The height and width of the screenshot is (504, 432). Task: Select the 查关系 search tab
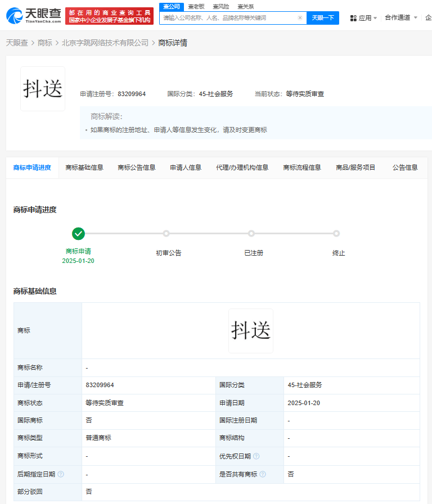click(246, 6)
